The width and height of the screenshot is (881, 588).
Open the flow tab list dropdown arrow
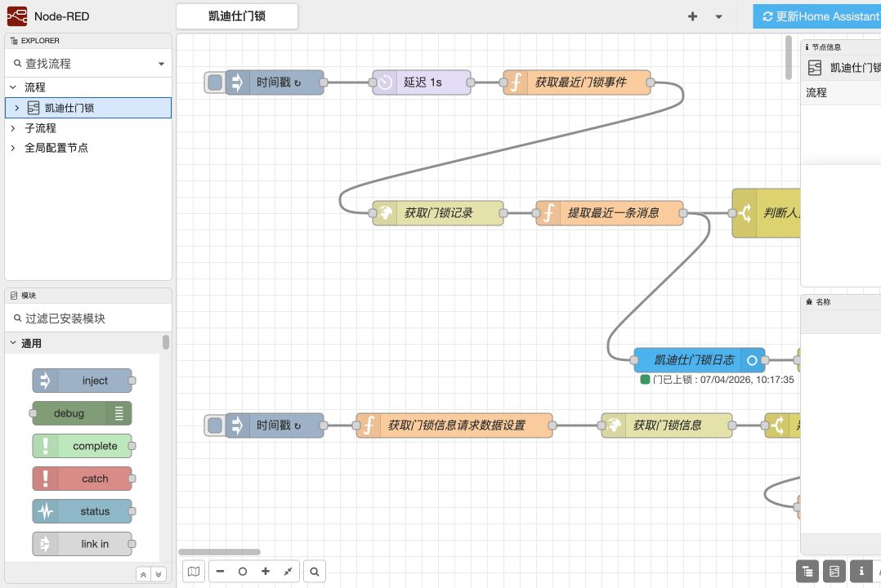[x=718, y=17]
